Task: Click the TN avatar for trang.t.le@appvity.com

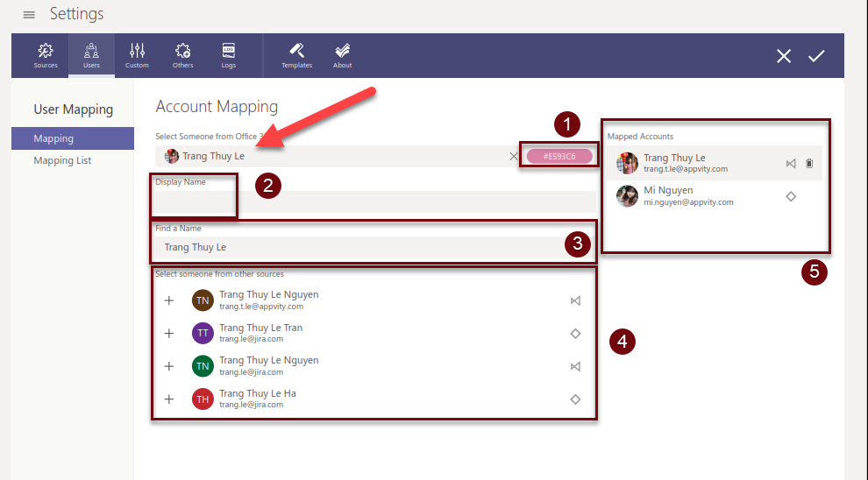Action: pos(202,300)
